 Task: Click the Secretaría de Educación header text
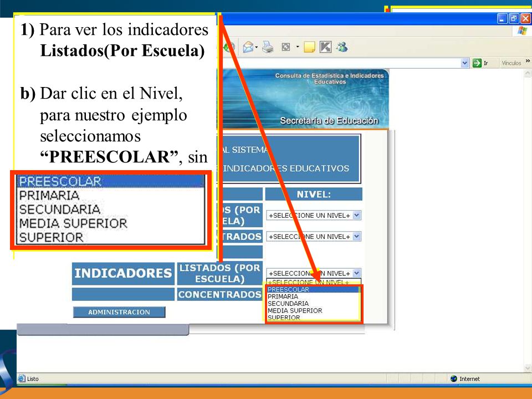[329, 121]
